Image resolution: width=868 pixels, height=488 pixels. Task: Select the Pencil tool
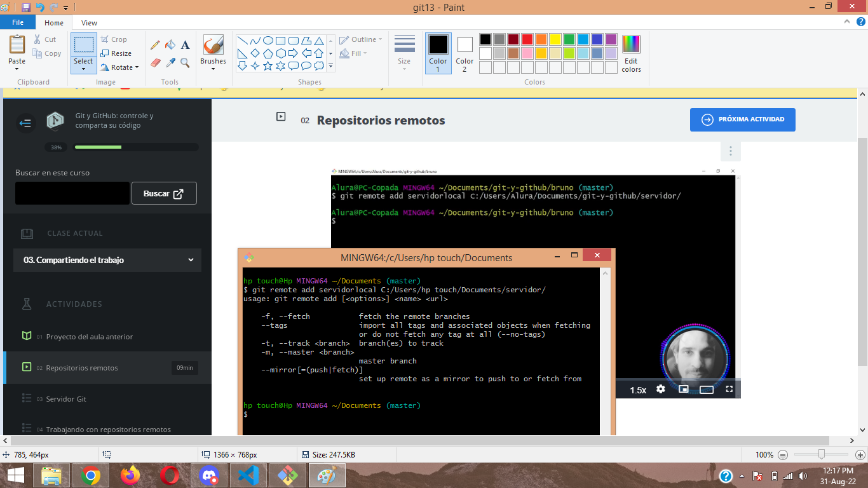click(x=155, y=45)
